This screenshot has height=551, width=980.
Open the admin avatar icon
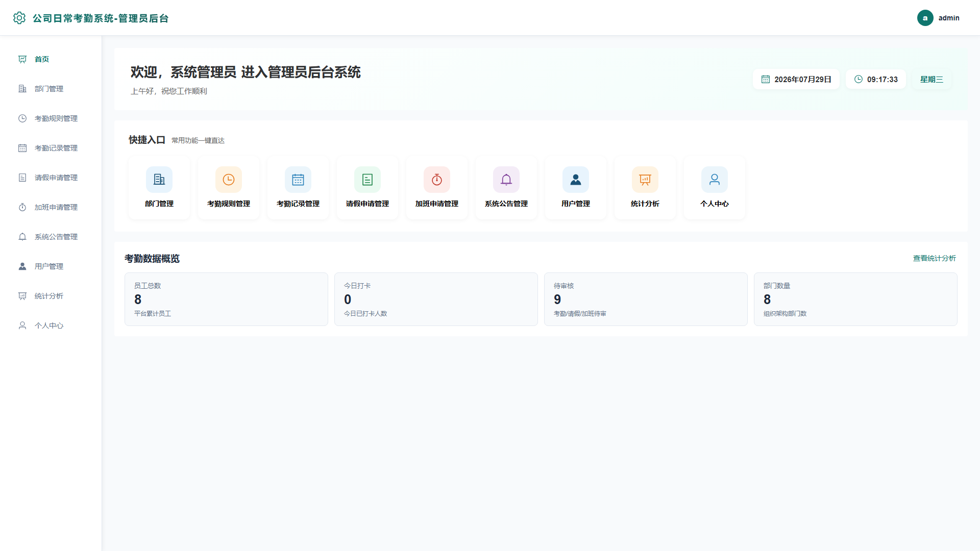(x=925, y=18)
